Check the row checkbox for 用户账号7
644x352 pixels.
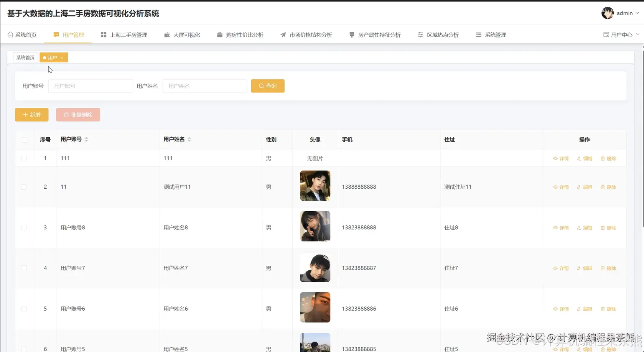coord(24,268)
